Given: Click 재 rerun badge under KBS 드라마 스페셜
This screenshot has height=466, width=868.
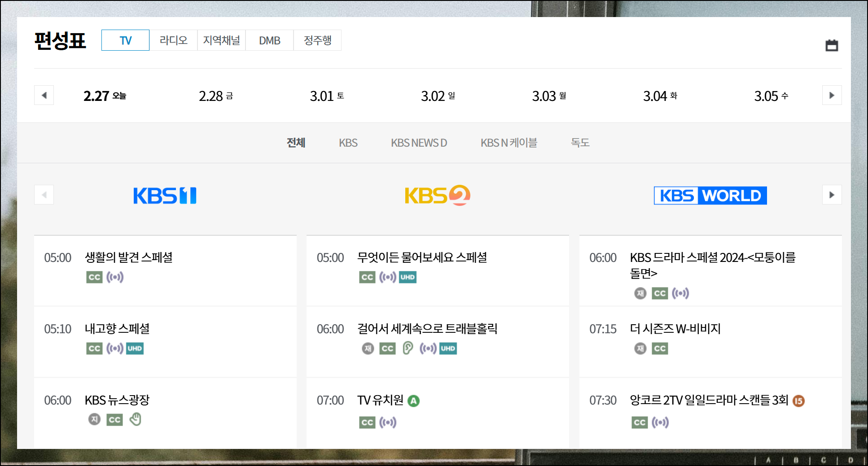Looking at the screenshot, I should click(x=640, y=293).
